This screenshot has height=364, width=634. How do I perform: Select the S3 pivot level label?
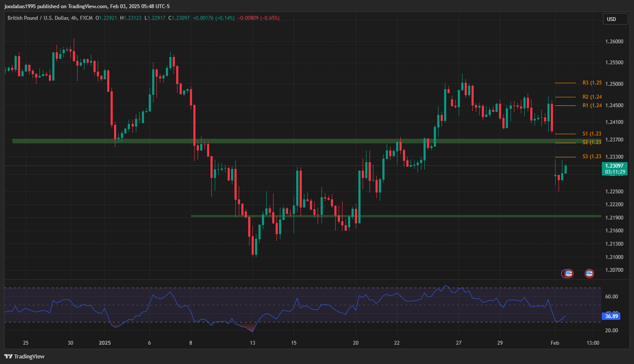(592, 156)
